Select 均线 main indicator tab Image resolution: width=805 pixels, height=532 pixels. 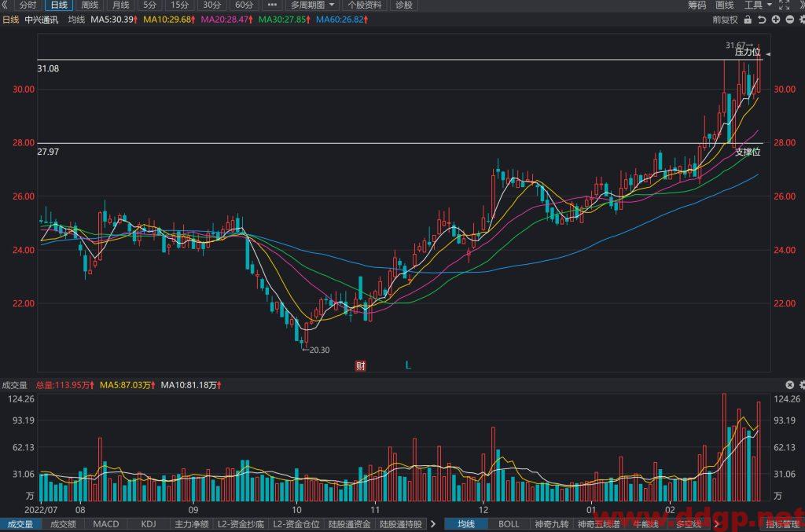coord(466,524)
